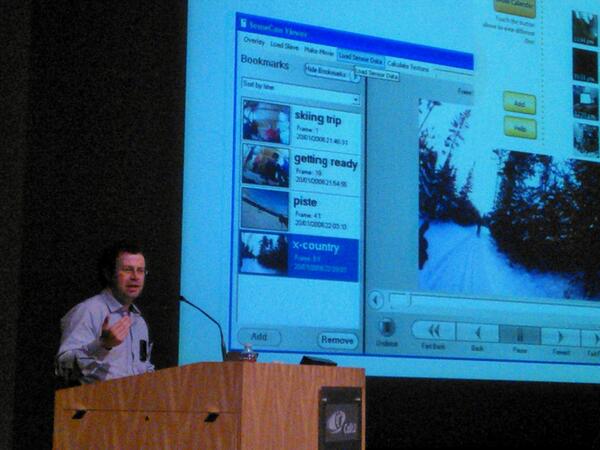Open the Sort by time dropdown

click(x=301, y=92)
